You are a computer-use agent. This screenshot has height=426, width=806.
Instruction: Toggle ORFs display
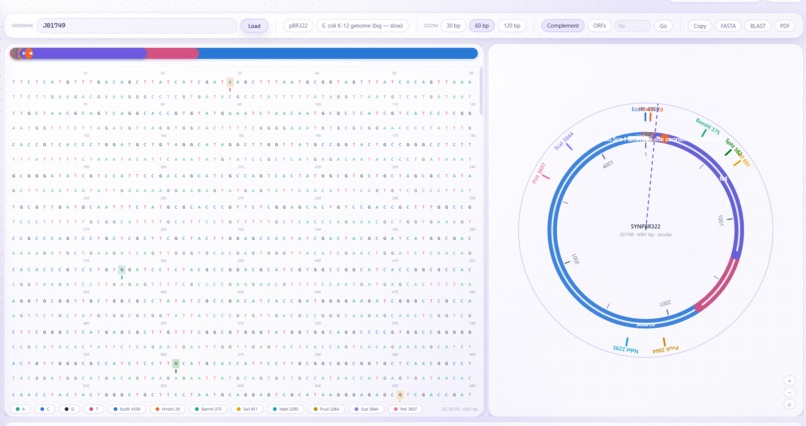click(x=599, y=26)
